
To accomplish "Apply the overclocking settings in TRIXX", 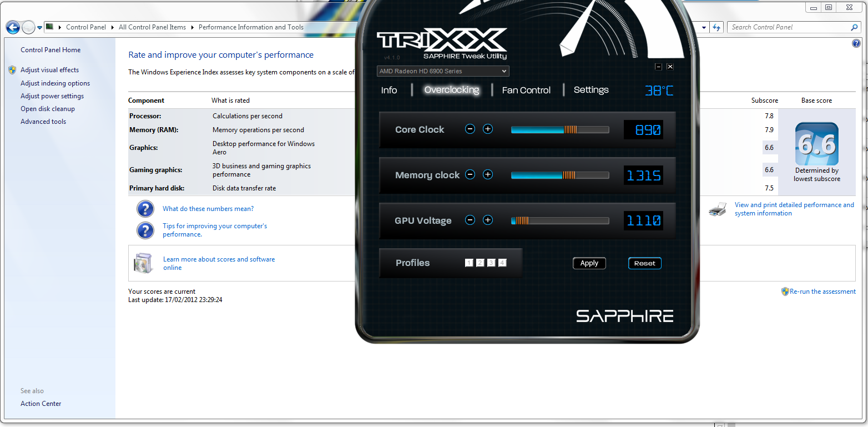I will point(589,263).
